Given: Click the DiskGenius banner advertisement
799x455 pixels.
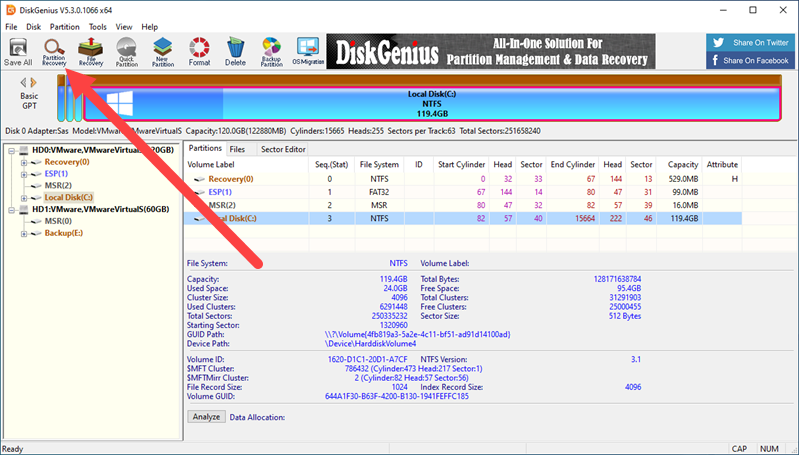Looking at the screenshot, I should click(x=491, y=51).
